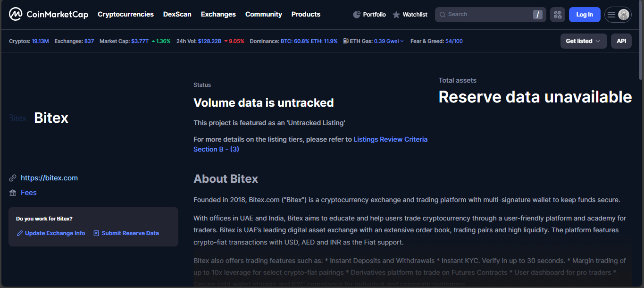This screenshot has width=644, height=288.
Task: Click the Market Cap $3.77T value
Action: click(x=140, y=41)
